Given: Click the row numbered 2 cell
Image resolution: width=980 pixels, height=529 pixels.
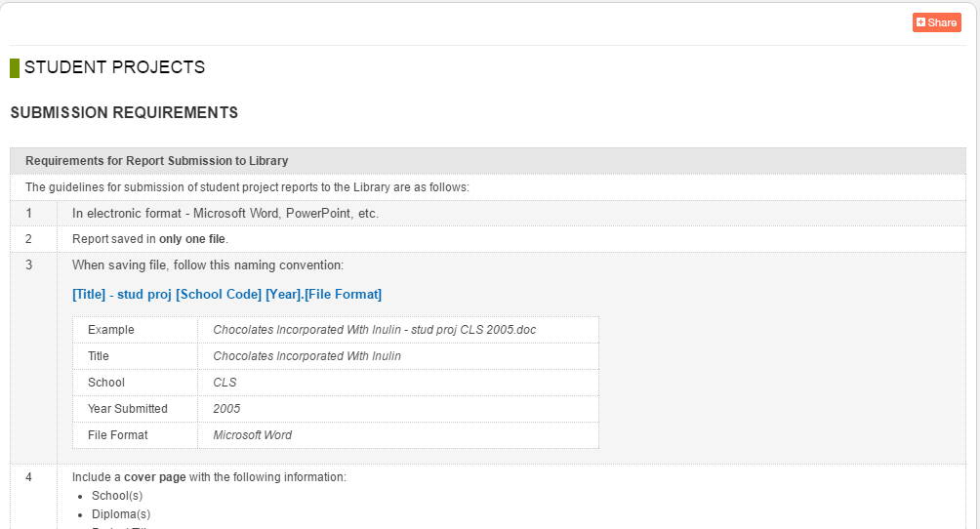Looking at the screenshot, I should pos(34,239).
